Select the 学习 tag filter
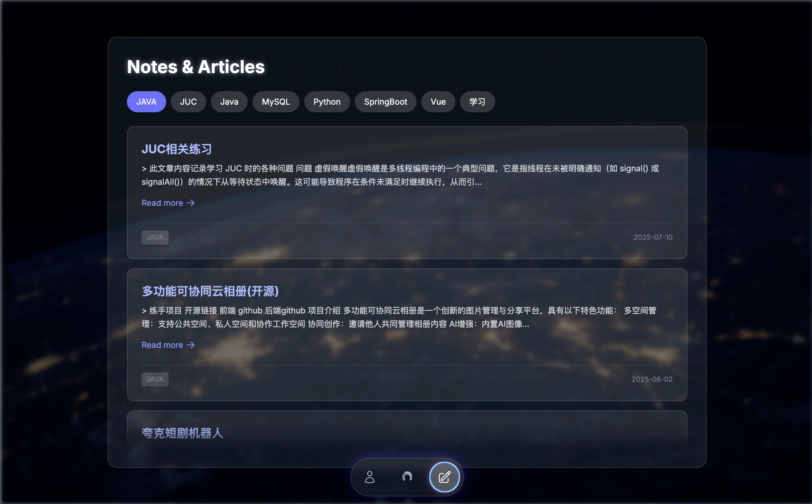 pos(477,102)
